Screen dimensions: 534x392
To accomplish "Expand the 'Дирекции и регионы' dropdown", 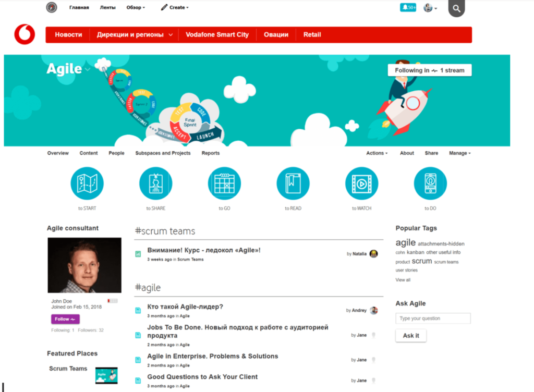I will coord(135,35).
